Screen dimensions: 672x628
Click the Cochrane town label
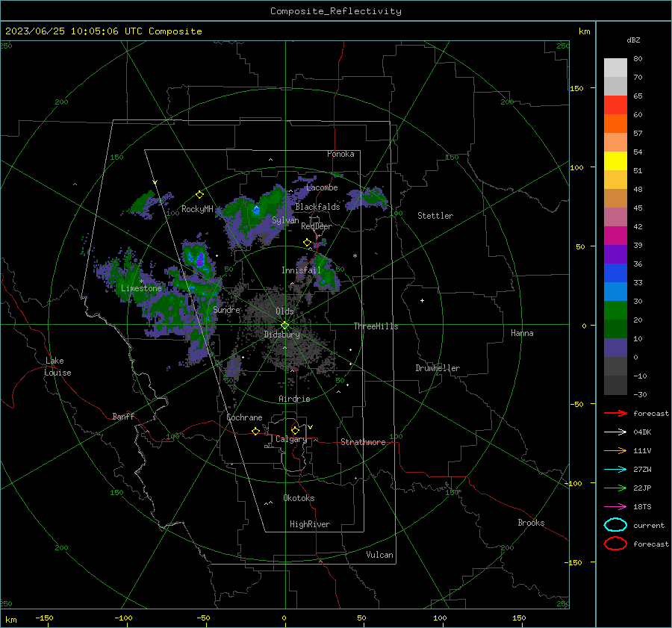pyautogui.click(x=244, y=417)
